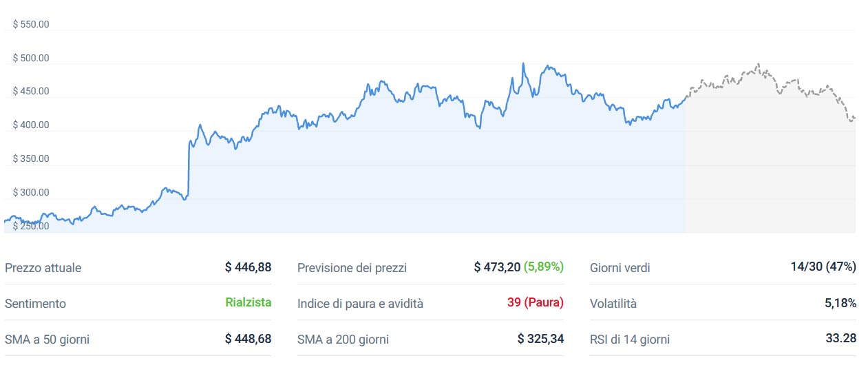Select the $ 448,68 SMA value

click(248, 338)
